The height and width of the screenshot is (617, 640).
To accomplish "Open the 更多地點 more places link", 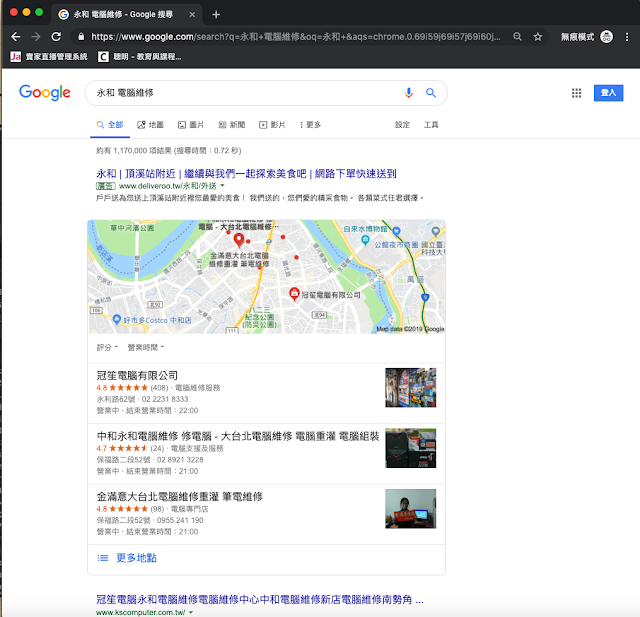I will [x=136, y=558].
